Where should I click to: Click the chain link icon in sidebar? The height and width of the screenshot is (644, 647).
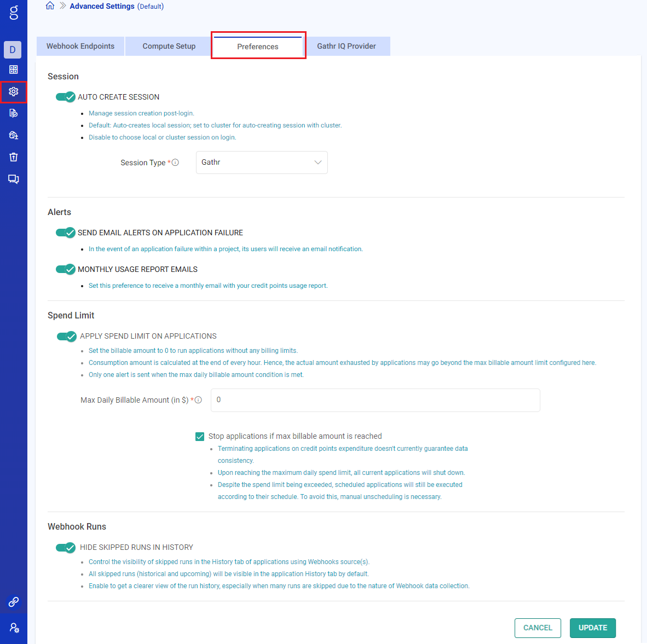tap(14, 602)
